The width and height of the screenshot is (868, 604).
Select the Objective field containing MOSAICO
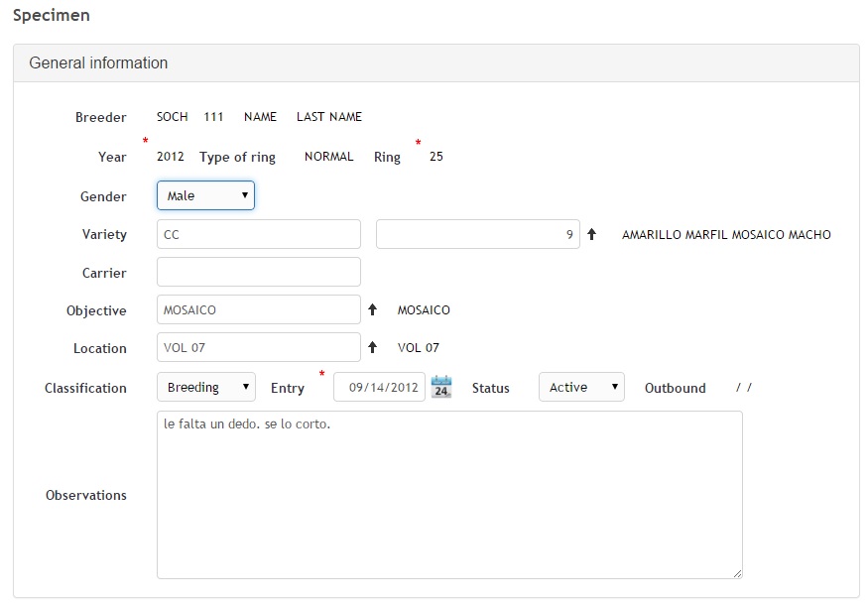pos(258,309)
